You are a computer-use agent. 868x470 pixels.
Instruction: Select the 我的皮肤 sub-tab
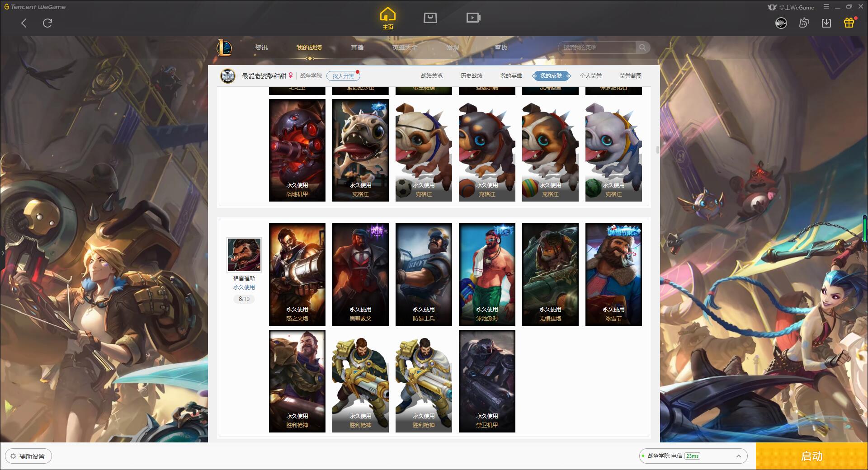pyautogui.click(x=551, y=76)
